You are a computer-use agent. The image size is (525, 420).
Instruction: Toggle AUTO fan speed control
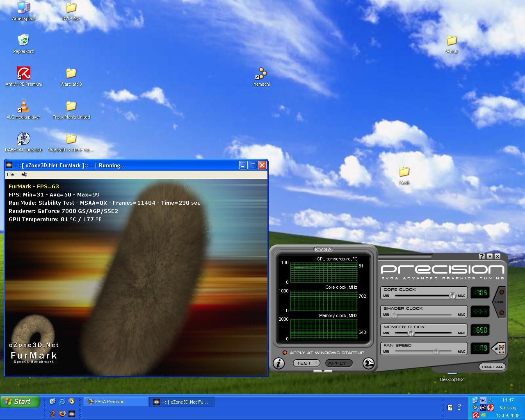[499, 349]
